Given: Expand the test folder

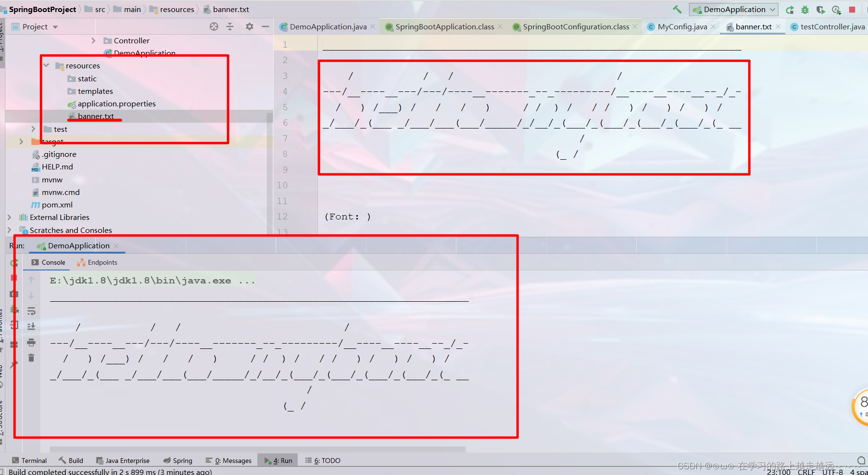Looking at the screenshot, I should tap(33, 129).
